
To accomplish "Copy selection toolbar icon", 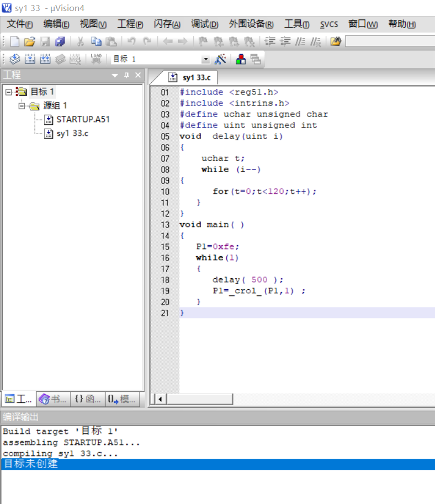I will click(96, 41).
